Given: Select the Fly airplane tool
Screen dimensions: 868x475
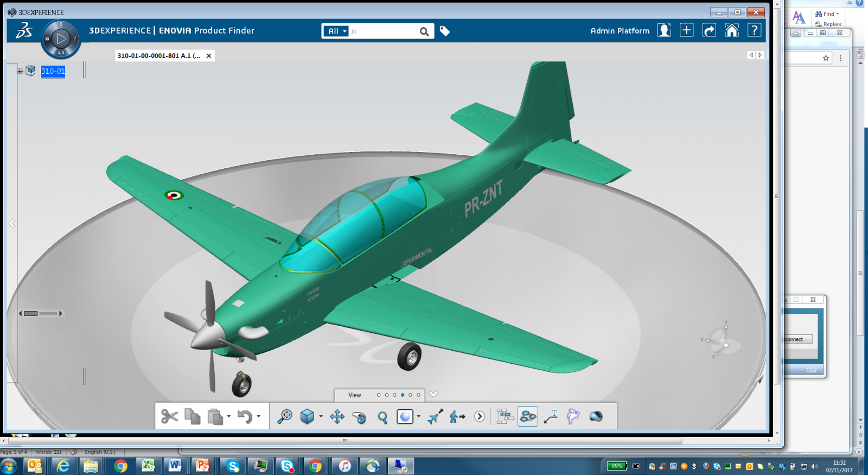Looking at the screenshot, I should click(x=435, y=416).
